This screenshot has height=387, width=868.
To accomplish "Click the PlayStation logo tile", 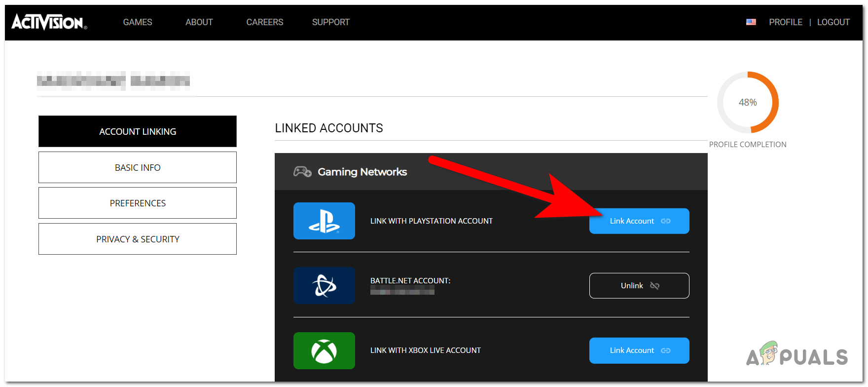I will pos(324,221).
